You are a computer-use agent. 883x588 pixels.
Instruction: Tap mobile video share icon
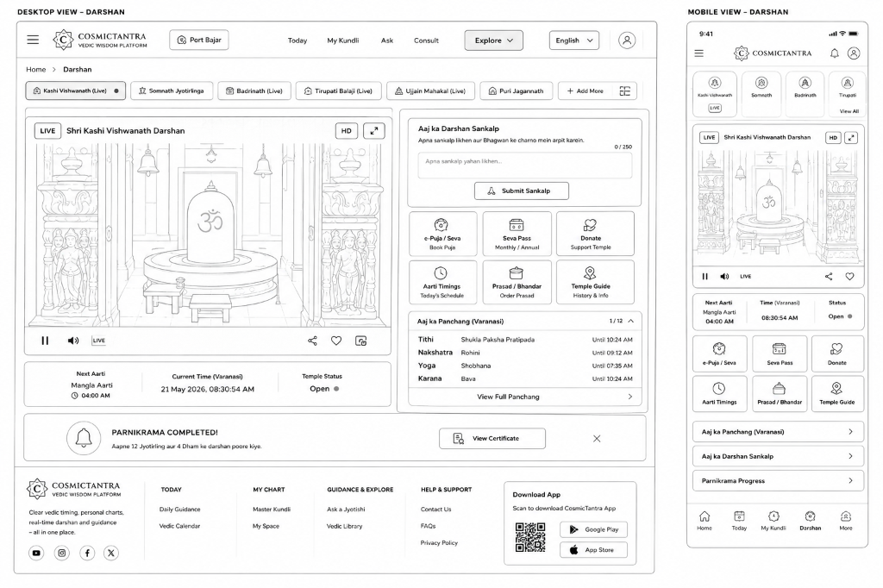tap(829, 276)
